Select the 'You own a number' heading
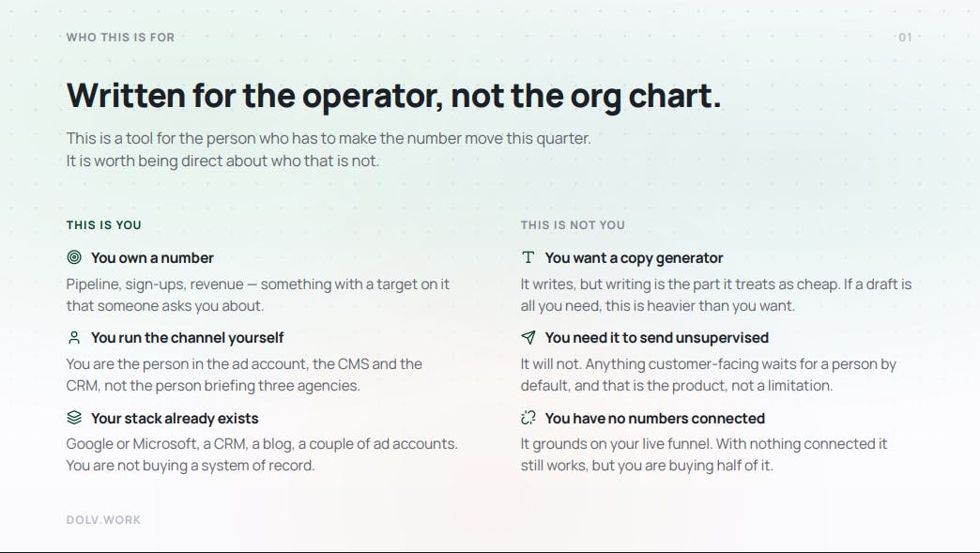 pyautogui.click(x=152, y=258)
